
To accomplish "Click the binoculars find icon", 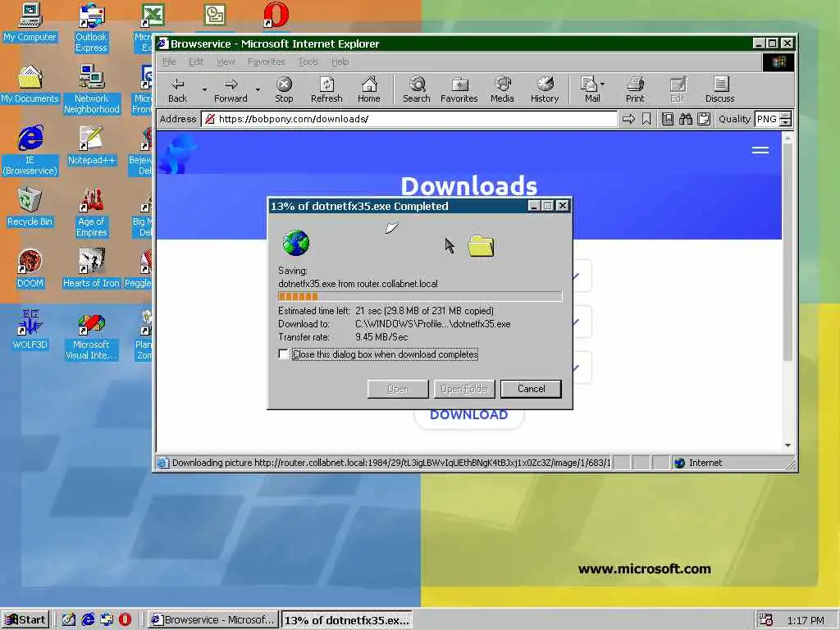I will click(685, 119).
